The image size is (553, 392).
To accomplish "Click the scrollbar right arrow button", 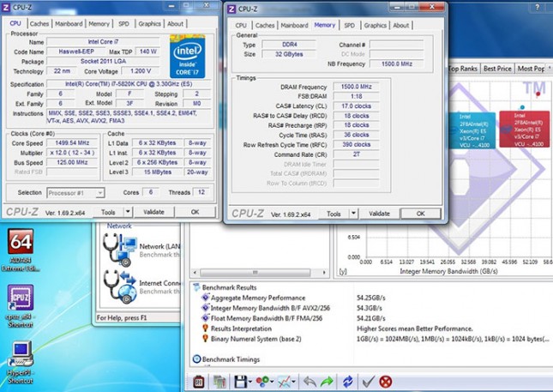I will 324,273.
